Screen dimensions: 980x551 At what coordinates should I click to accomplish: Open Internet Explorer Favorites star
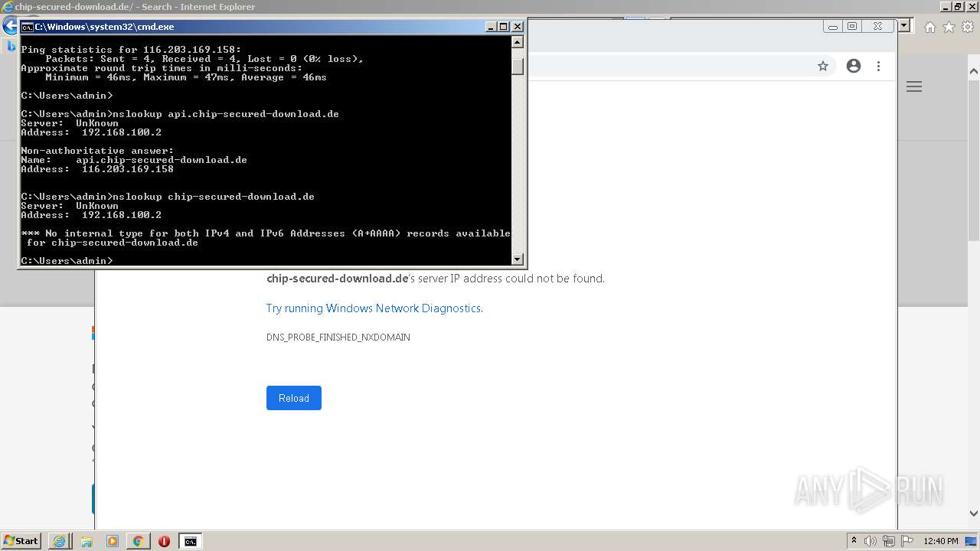click(949, 27)
